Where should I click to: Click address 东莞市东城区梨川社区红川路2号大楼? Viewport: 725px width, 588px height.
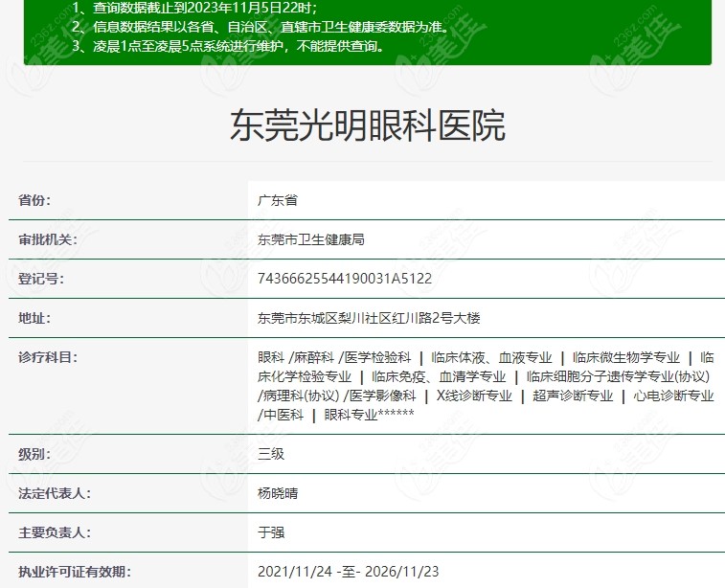pyautogui.click(x=369, y=318)
